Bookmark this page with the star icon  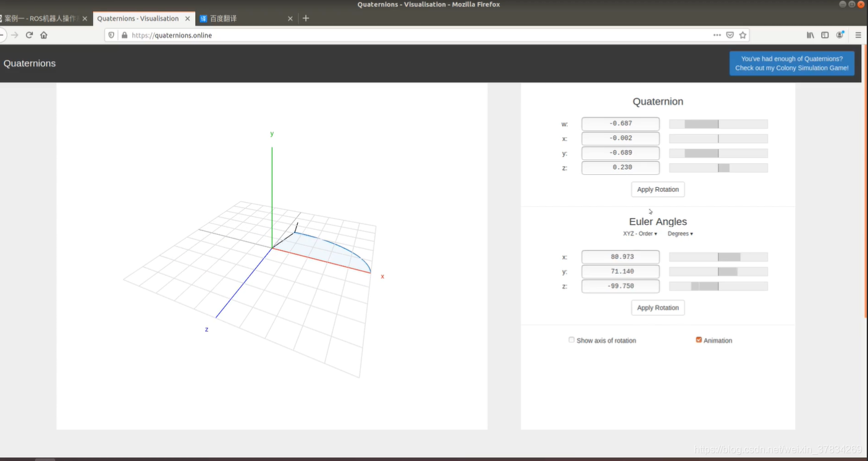tap(743, 35)
